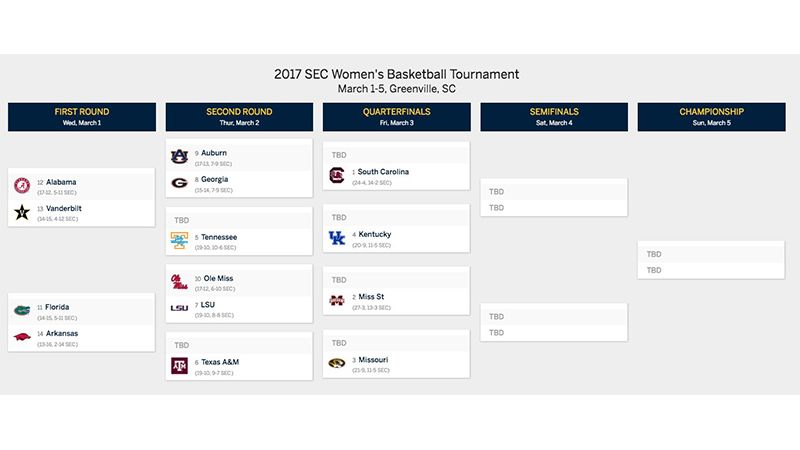Open the Championship column header
The image size is (800, 450).
[x=711, y=117]
